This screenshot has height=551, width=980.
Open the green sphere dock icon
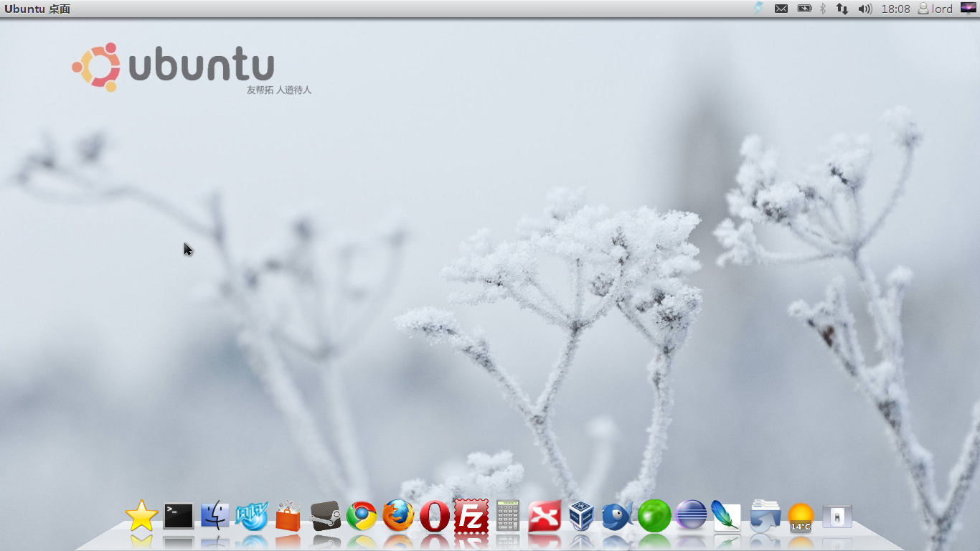coord(654,516)
